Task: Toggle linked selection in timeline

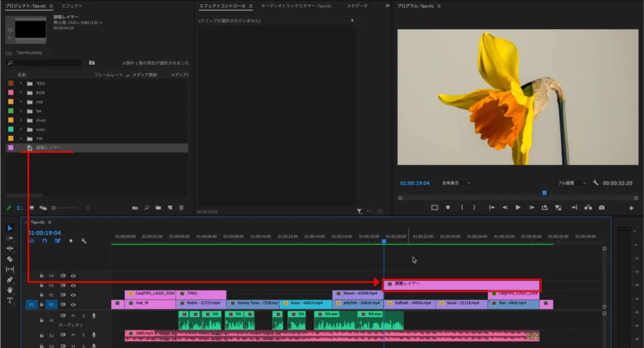Action: click(x=57, y=241)
